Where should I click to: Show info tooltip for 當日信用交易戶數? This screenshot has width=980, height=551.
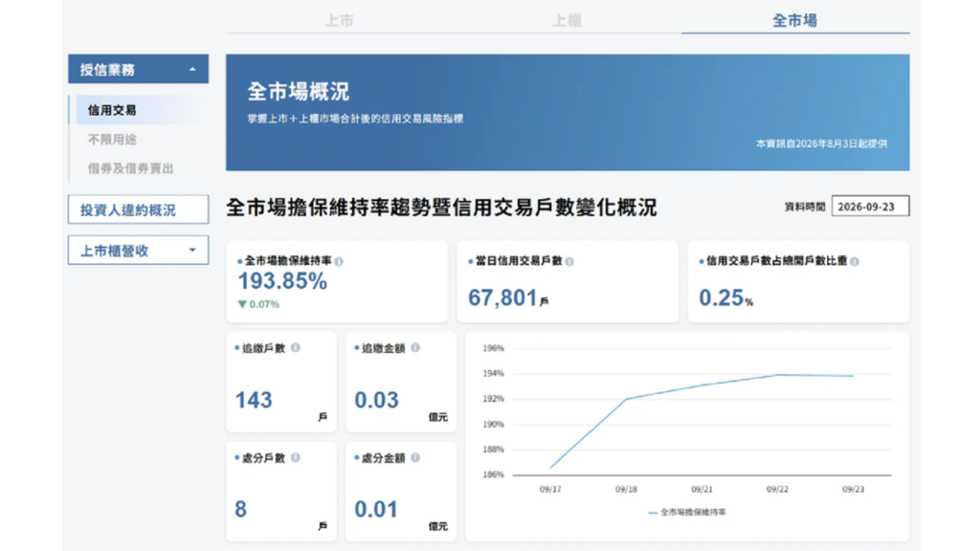pos(569,262)
